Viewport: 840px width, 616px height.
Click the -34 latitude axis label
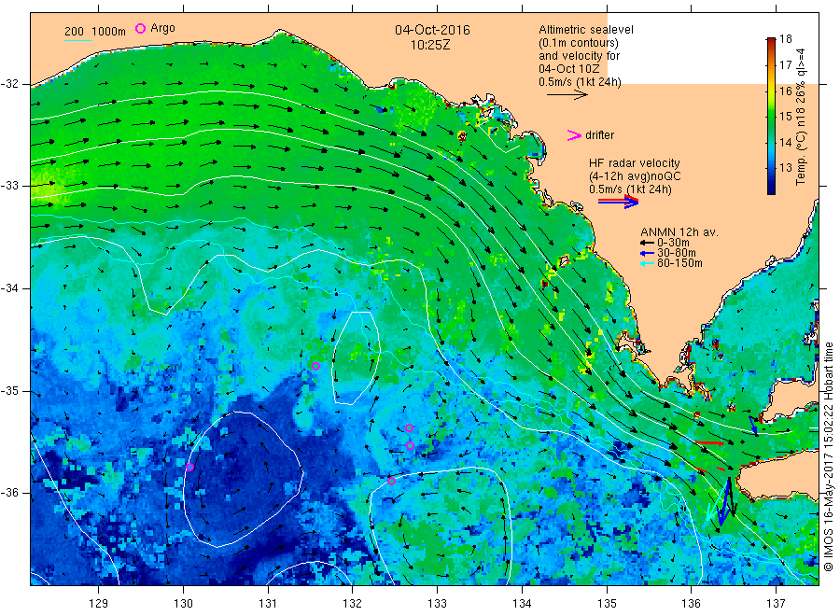[x=9, y=288]
